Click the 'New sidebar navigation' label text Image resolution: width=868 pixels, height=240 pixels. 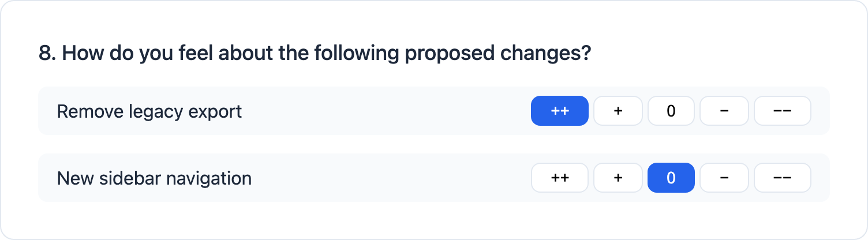tap(154, 178)
